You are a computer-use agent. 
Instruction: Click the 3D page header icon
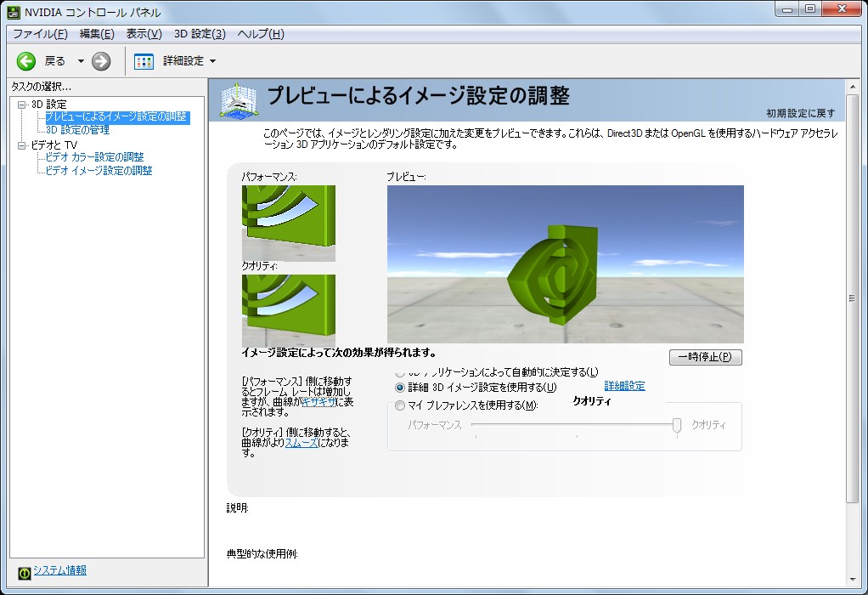(240, 100)
